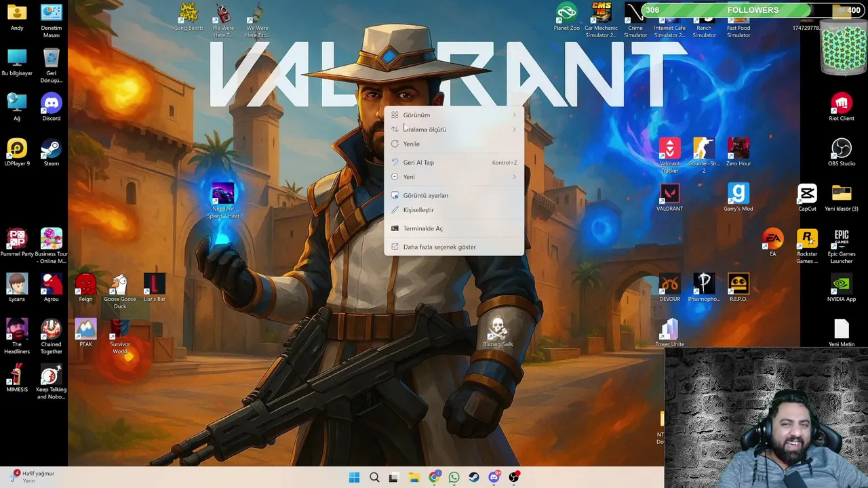This screenshot has width=868, height=488.
Task: Select the PEAK desktop icon
Action: pos(85,333)
